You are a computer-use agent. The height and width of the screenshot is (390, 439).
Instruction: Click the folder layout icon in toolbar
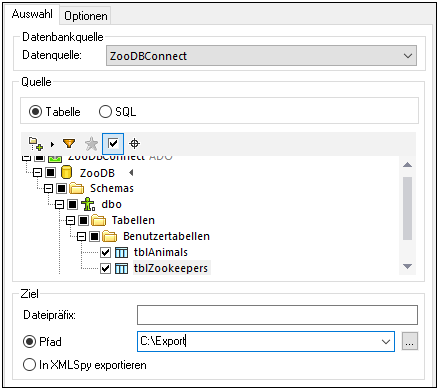(x=36, y=144)
